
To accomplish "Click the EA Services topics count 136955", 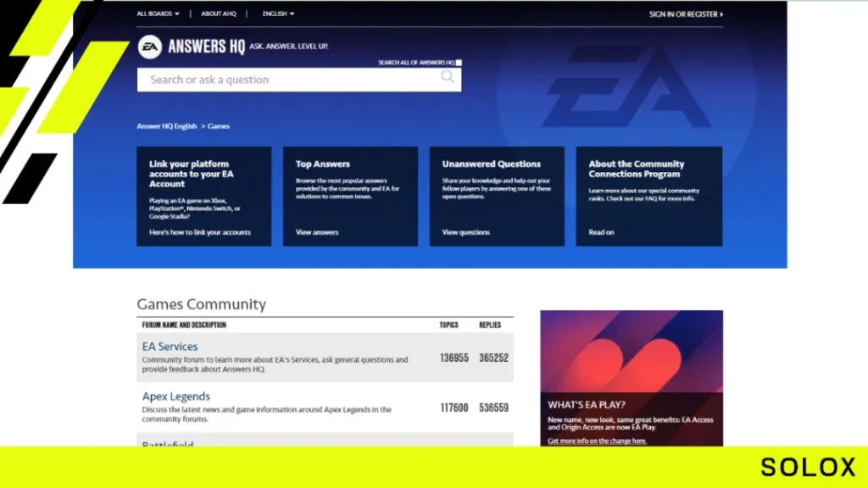I will coord(454,358).
